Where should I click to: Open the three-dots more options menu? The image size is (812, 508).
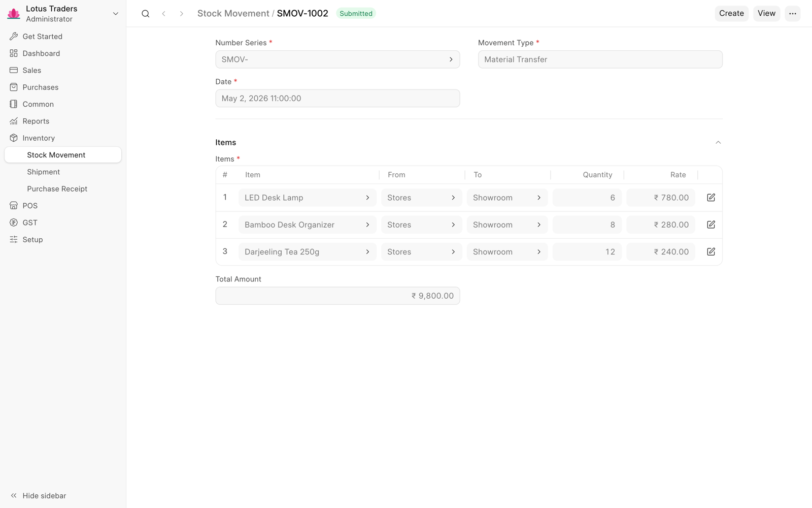[x=793, y=14]
